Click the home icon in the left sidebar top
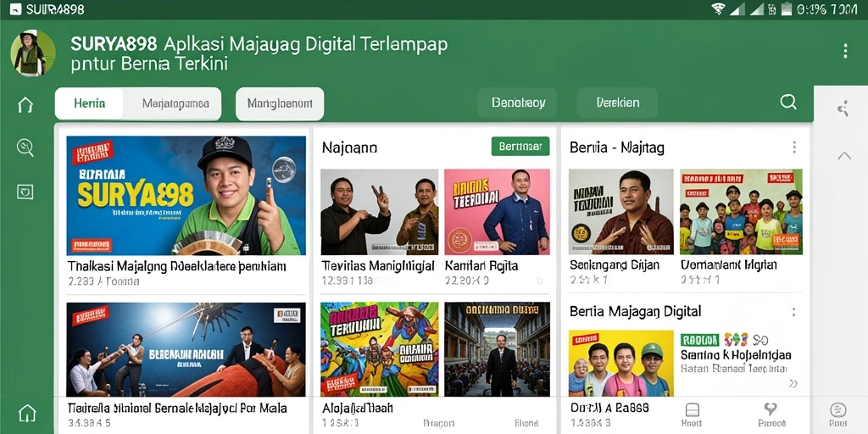The image size is (868, 434). pos(25,105)
